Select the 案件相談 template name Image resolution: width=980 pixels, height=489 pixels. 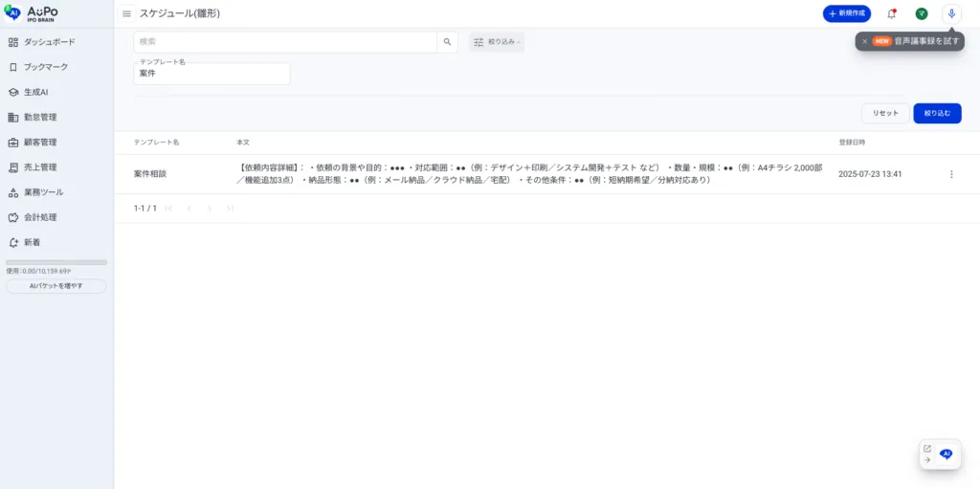[x=150, y=174]
